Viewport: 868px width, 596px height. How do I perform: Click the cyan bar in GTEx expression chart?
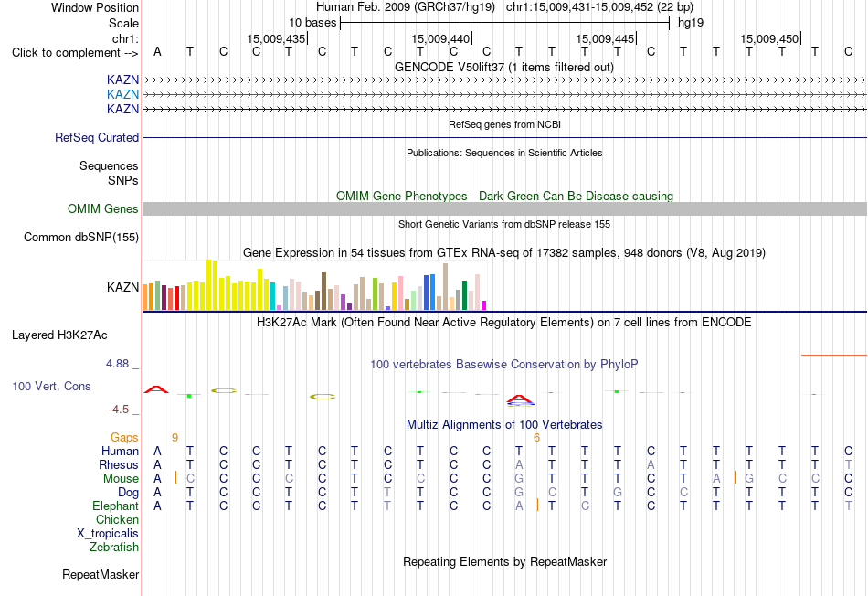pos(273,296)
